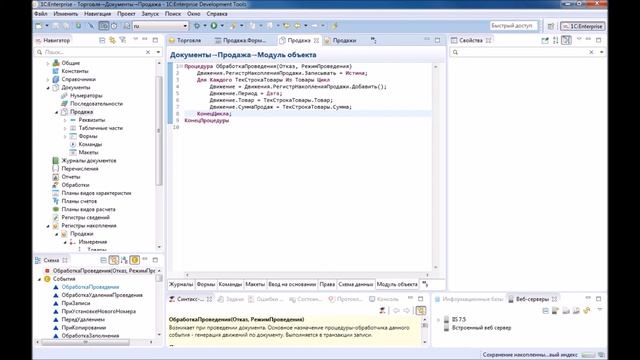Open the Файл menu
The height and width of the screenshot is (360, 640).
tap(41, 13)
